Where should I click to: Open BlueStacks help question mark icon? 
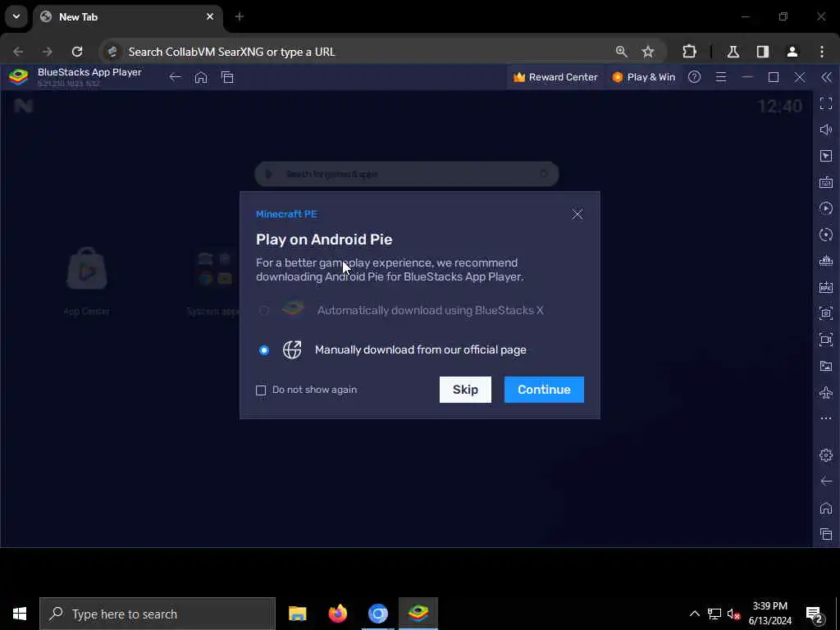(694, 77)
